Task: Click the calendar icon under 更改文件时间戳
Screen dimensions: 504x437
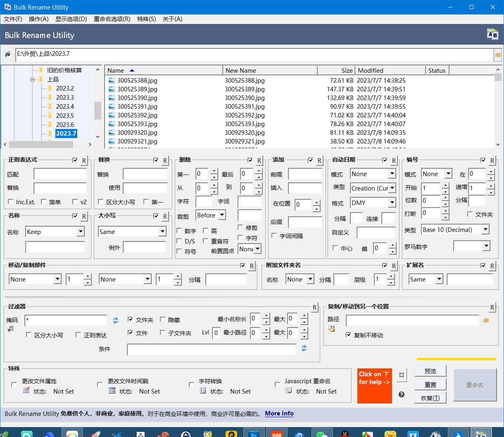Action: point(112,391)
